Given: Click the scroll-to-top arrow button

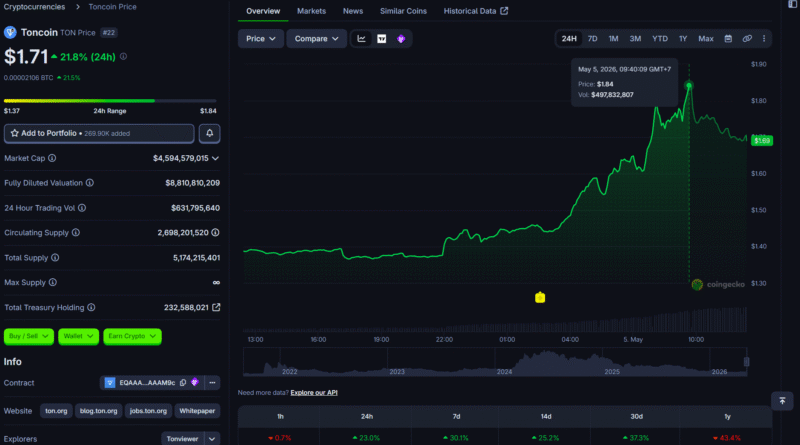Looking at the screenshot, I should tap(782, 401).
